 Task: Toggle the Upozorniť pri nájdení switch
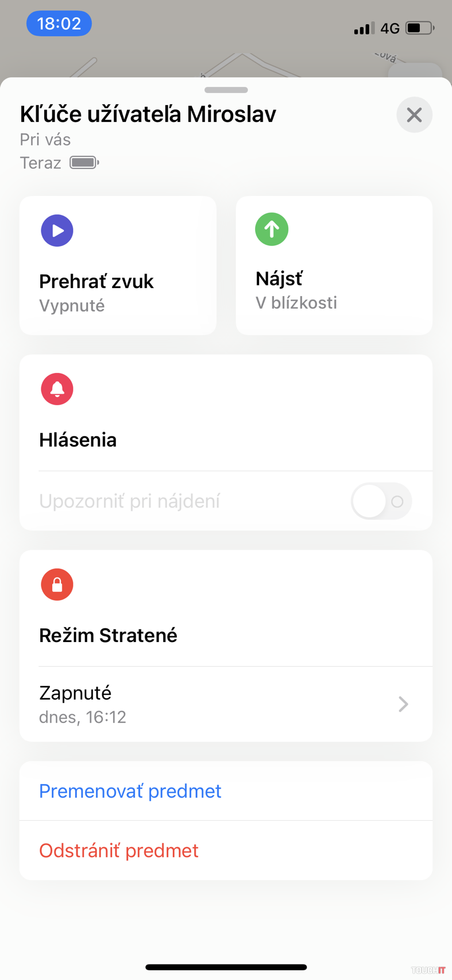coord(381,501)
